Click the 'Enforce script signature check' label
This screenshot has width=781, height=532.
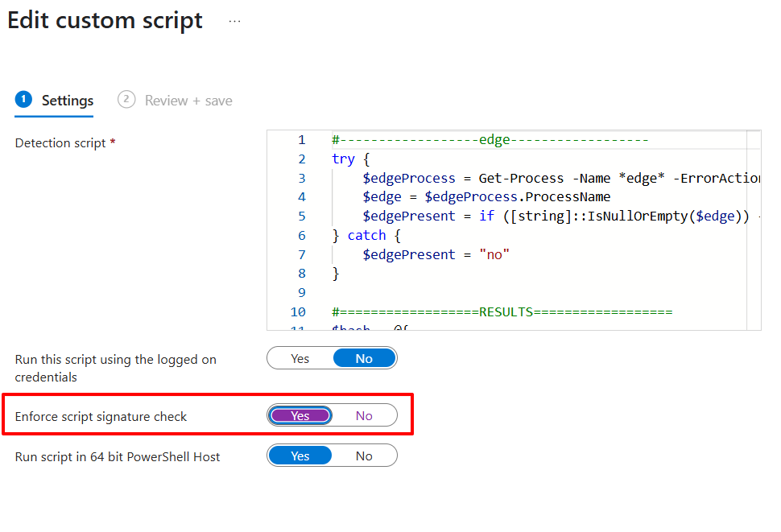point(101,417)
